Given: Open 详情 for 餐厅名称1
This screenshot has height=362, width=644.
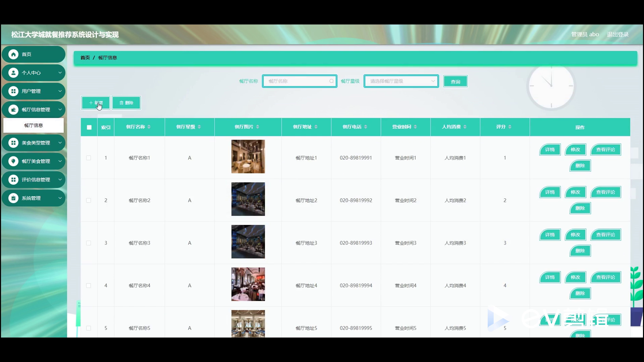Looking at the screenshot, I should (x=550, y=150).
